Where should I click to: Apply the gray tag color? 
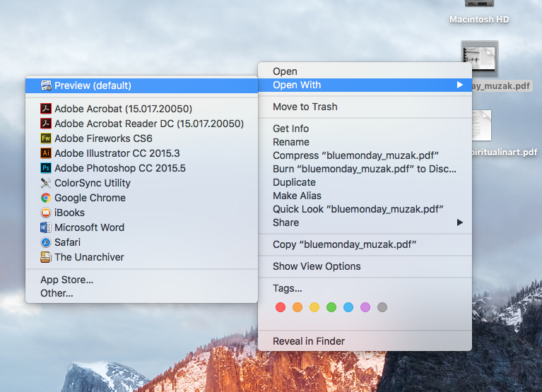382,307
